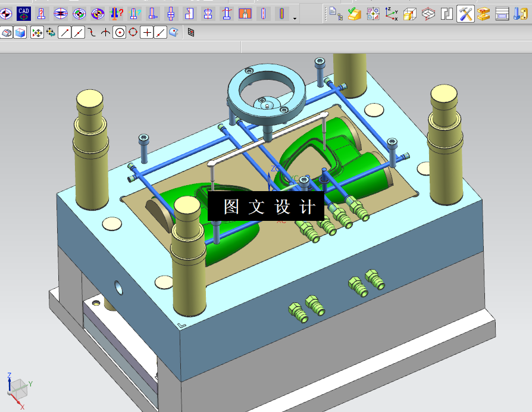
Task: Toggle Mid Point snap option
Action: point(79,33)
